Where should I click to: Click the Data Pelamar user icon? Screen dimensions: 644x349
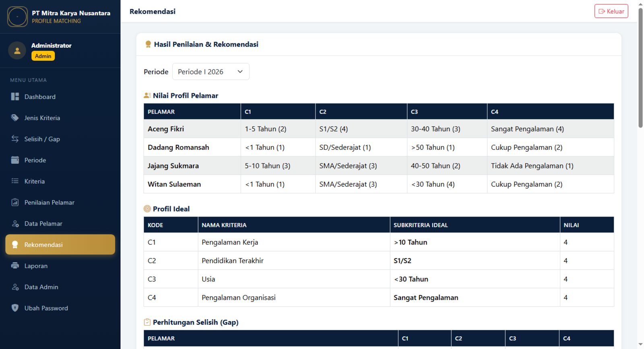pyautogui.click(x=15, y=223)
